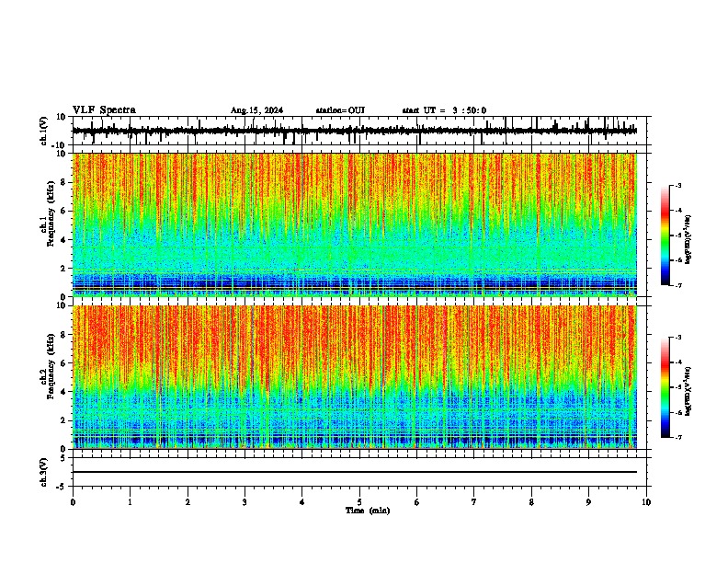The image size is (728, 563).
Task: Click the "6" kHz tick on ch.2 frequency axis
Action: click(x=63, y=362)
